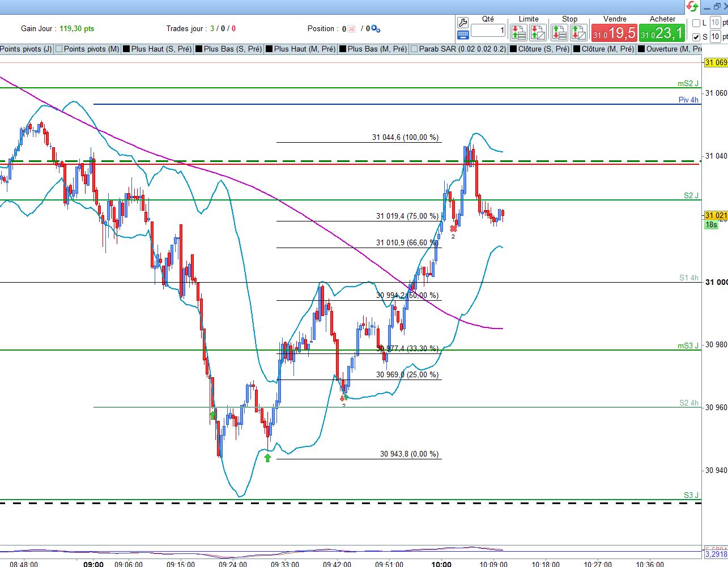Open position settings gear icon
728x567 pixels.
376,29
